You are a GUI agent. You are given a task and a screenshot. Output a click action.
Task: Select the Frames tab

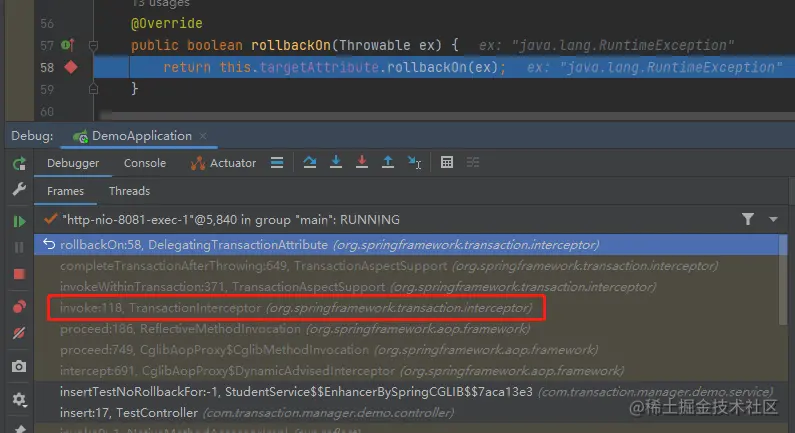pos(65,191)
